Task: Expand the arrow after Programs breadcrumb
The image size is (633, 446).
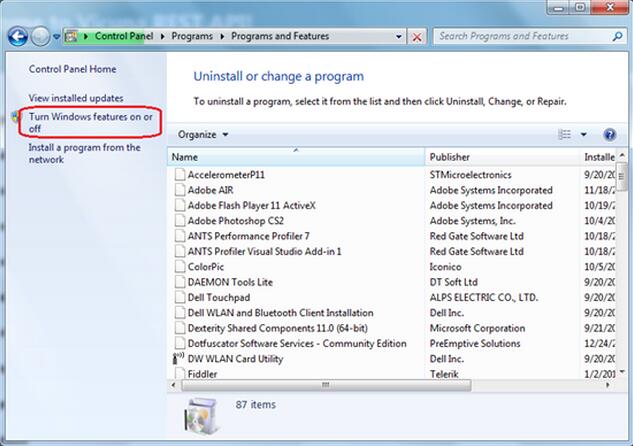Action: [222, 36]
